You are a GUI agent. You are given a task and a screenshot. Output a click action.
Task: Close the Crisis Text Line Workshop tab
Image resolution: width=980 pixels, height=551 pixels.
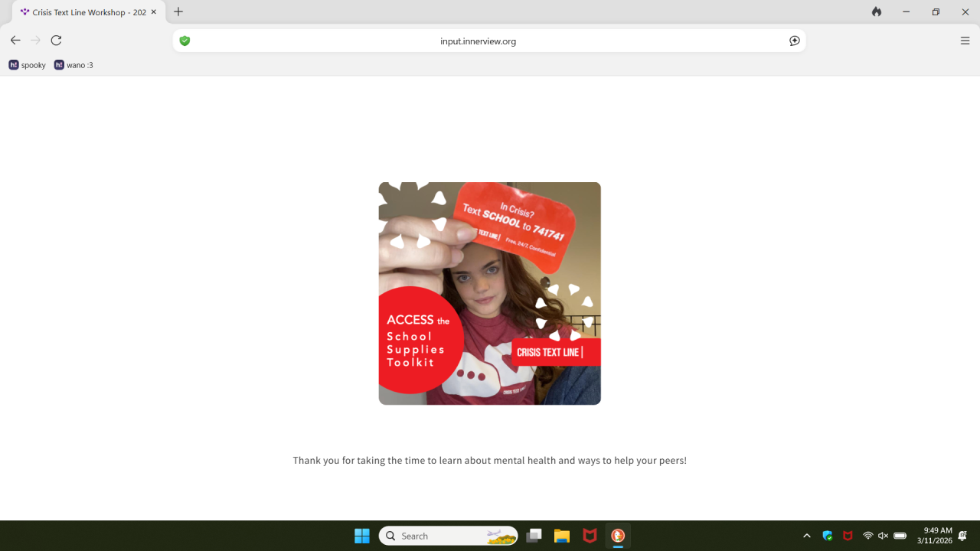pos(154,12)
